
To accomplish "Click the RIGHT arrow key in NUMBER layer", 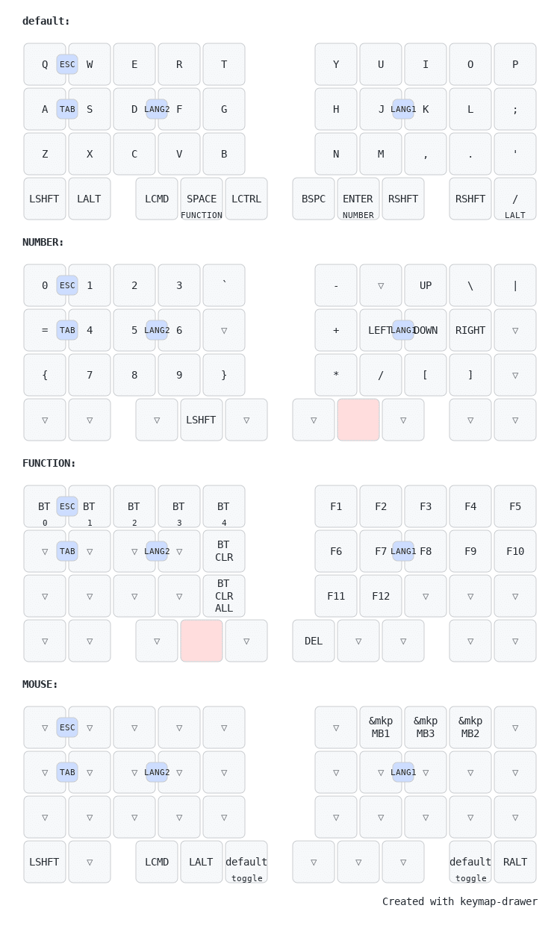I will [470, 330].
